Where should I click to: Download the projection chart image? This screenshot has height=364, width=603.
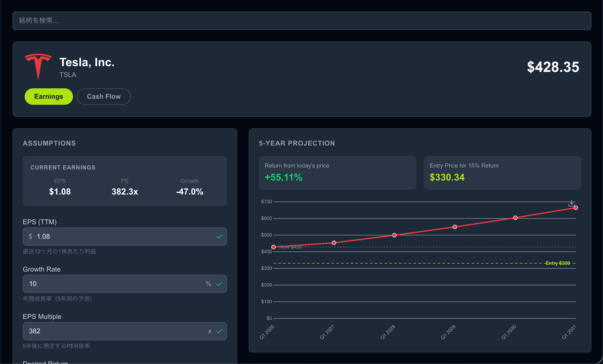[x=571, y=203]
